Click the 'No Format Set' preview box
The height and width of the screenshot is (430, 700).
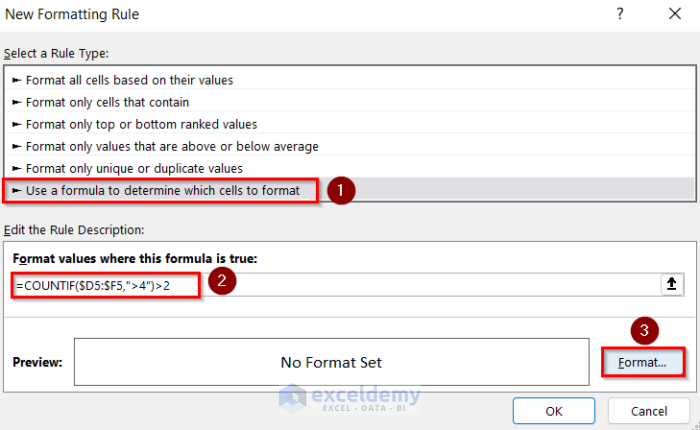(331, 362)
